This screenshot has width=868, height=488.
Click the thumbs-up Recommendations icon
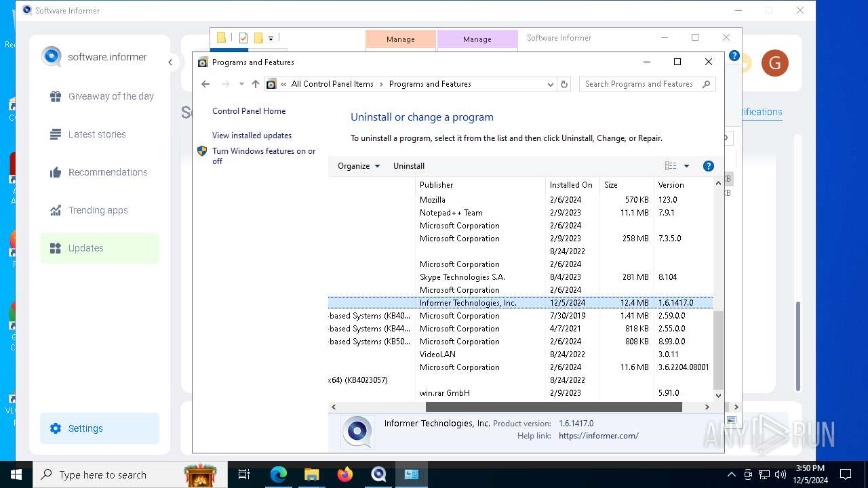pyautogui.click(x=56, y=172)
